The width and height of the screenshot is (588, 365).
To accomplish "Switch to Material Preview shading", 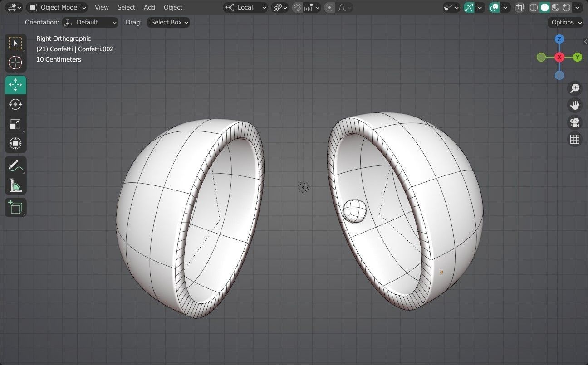I will [556, 7].
